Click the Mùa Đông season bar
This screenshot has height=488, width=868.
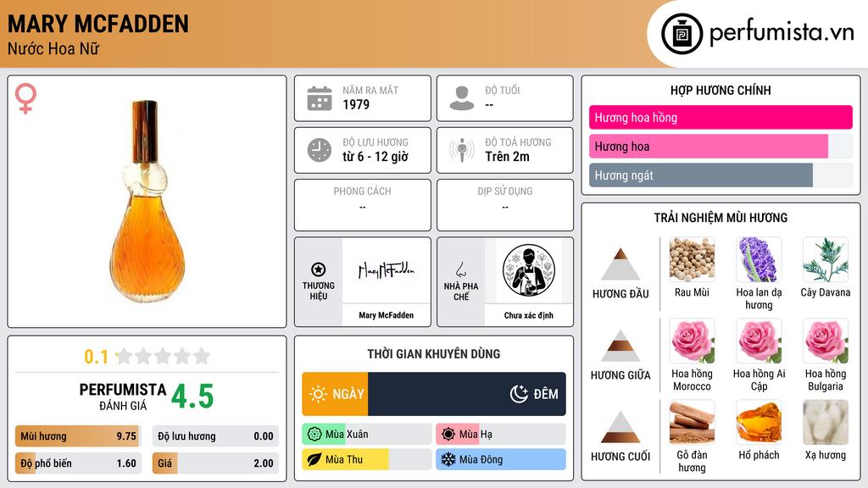[501, 459]
